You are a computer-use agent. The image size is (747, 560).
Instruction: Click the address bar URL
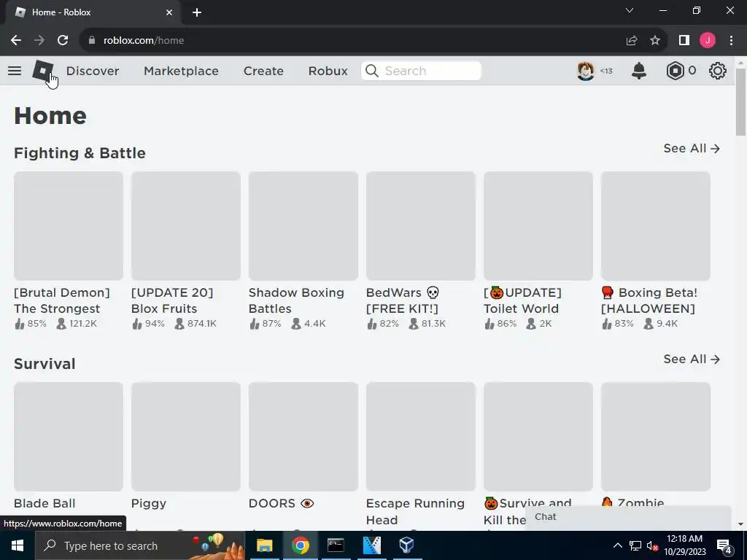144,41
